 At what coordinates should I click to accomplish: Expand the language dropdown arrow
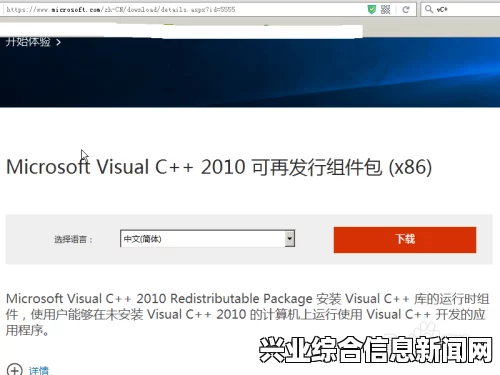tap(290, 239)
